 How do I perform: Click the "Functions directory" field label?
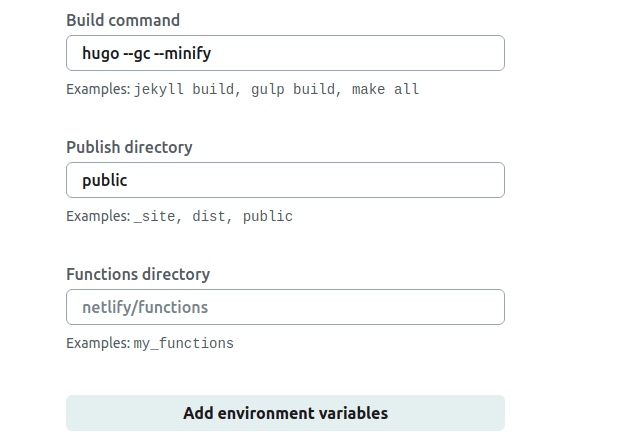(x=138, y=274)
